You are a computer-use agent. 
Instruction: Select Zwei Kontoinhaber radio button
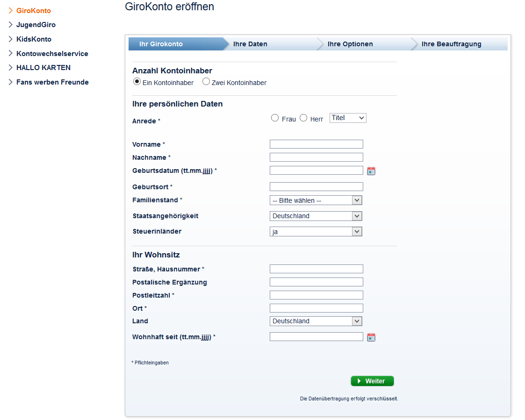(206, 81)
